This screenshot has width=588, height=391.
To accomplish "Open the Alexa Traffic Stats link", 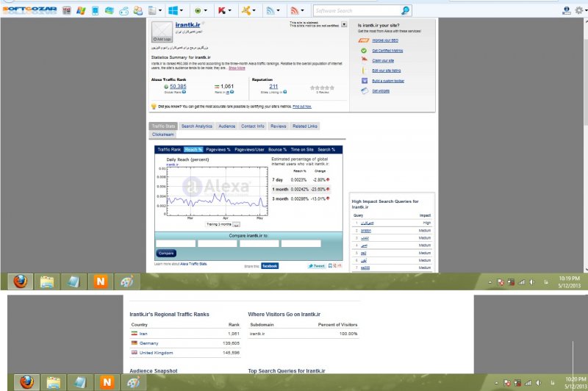I will click(x=193, y=264).
